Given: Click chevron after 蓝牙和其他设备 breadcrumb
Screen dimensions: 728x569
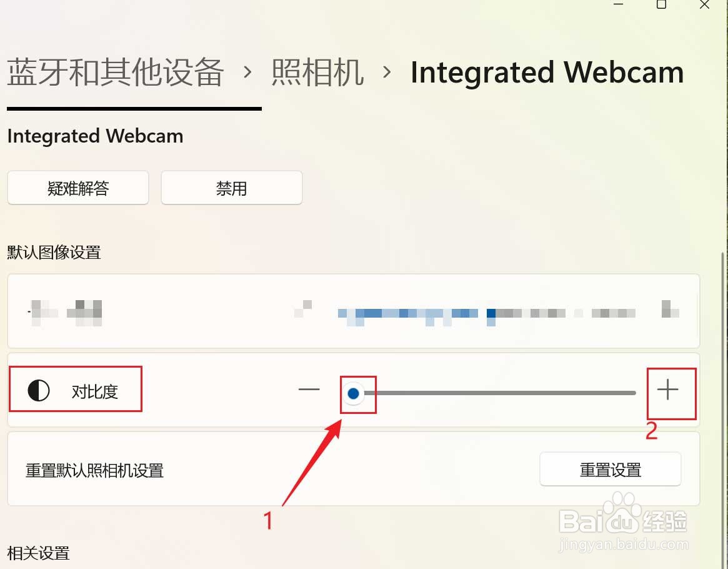Looking at the screenshot, I should [x=248, y=72].
